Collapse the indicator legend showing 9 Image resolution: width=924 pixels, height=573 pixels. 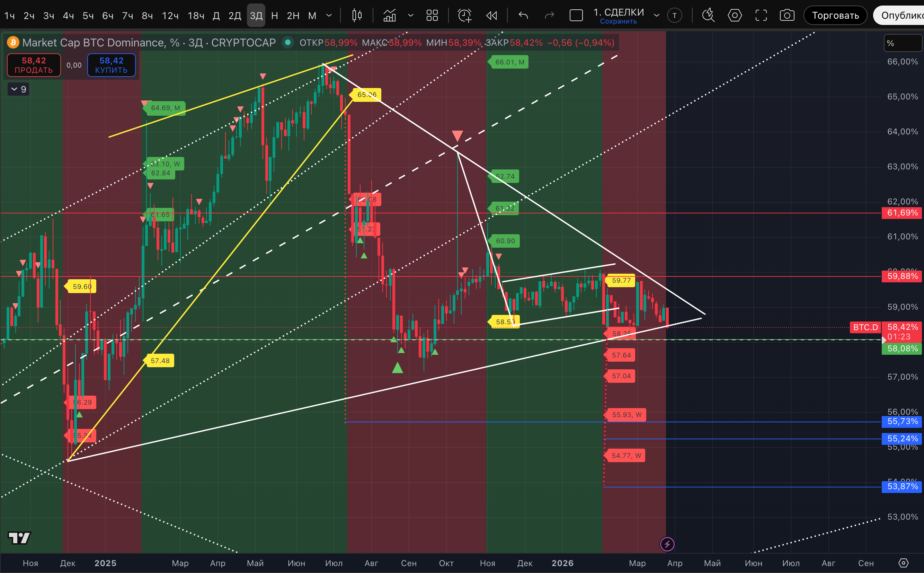tap(18, 89)
